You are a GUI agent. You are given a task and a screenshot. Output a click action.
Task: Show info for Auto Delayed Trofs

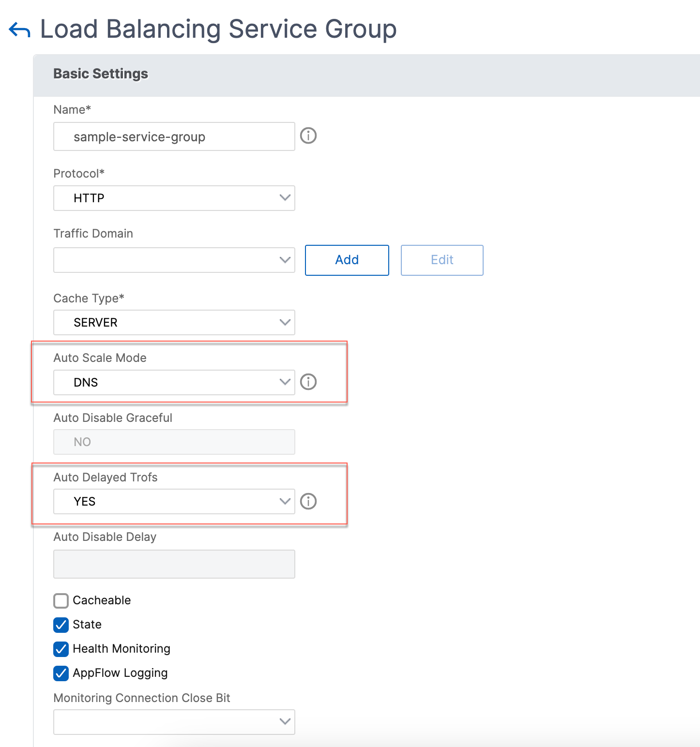308,501
